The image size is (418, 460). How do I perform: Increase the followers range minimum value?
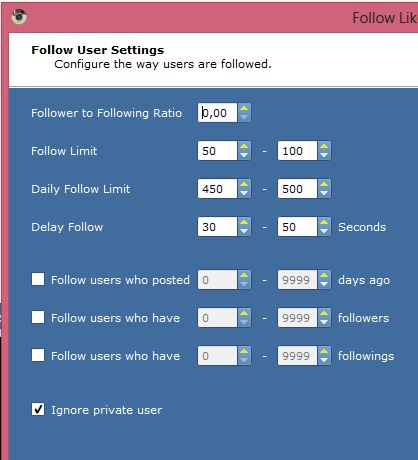click(x=244, y=313)
